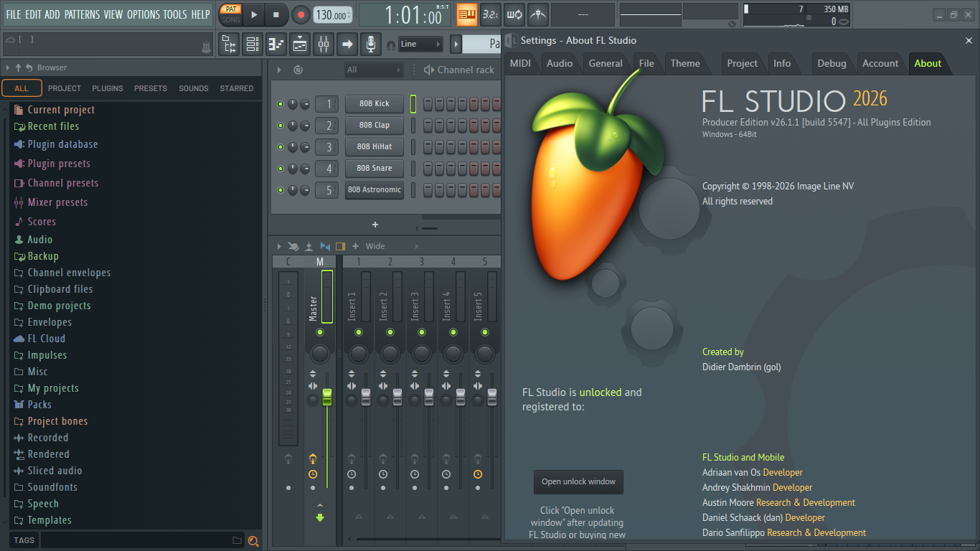The width and height of the screenshot is (980, 551).
Task: Expand the Packs folder in Browser
Action: (33, 405)
